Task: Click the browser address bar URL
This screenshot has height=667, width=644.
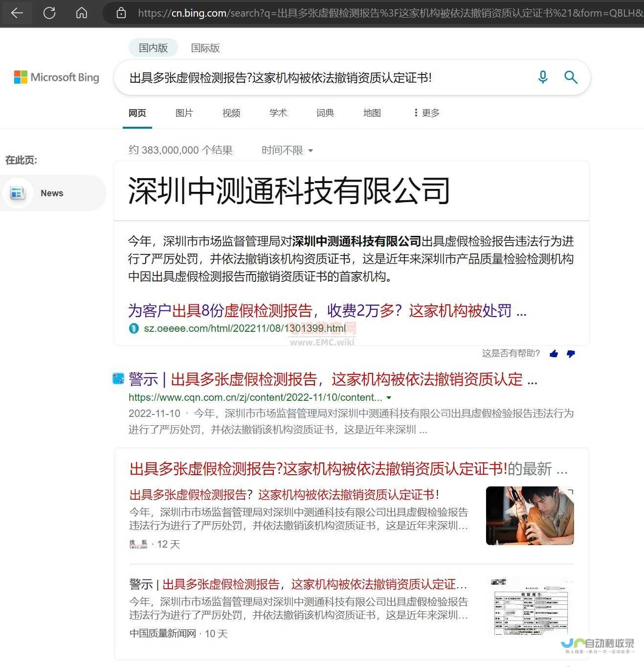Action: [390, 13]
